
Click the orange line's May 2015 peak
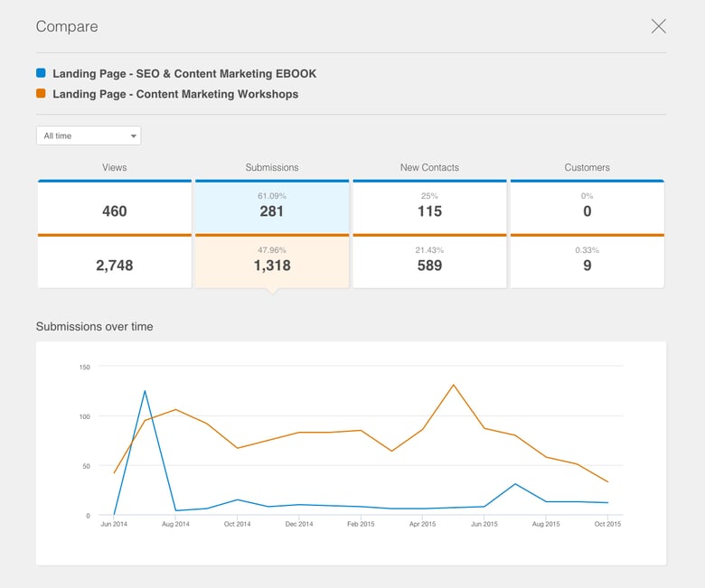coord(453,385)
